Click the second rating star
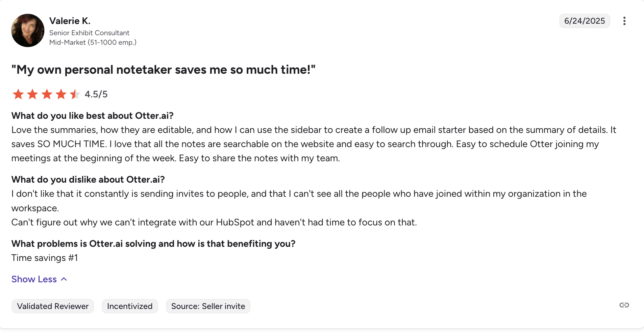 coord(33,94)
